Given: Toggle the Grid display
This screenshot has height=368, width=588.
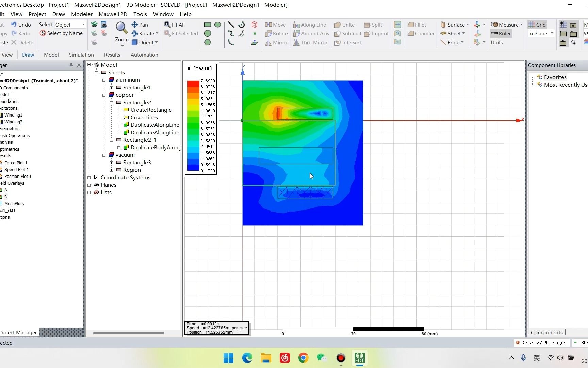Looking at the screenshot, I should tap(537, 25).
